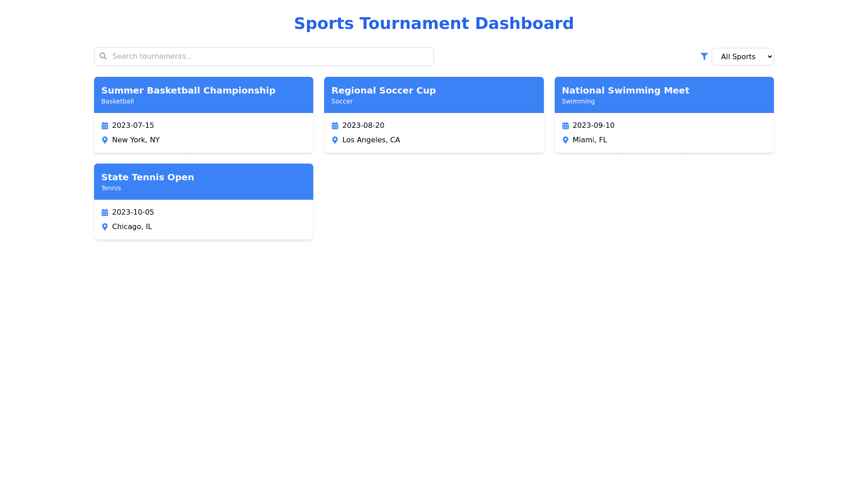Click location pin beside Miami, FL
868x488 pixels.
(x=565, y=140)
